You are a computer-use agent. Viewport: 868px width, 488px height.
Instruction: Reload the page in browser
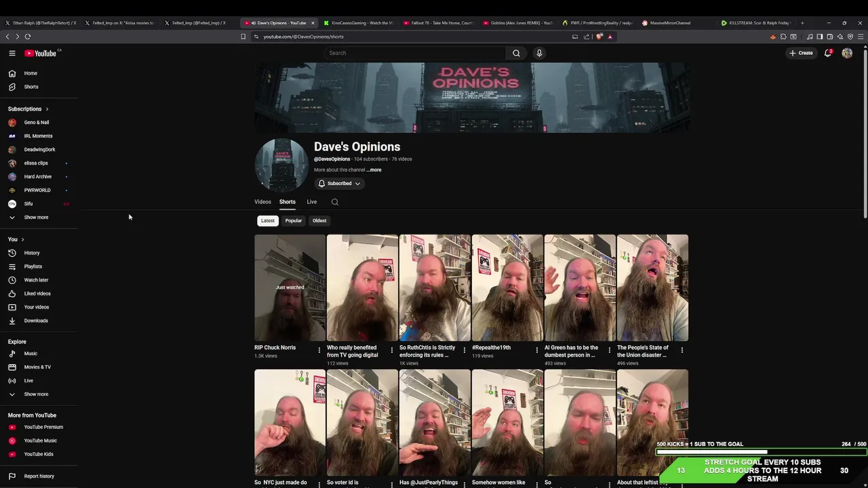[x=28, y=37]
